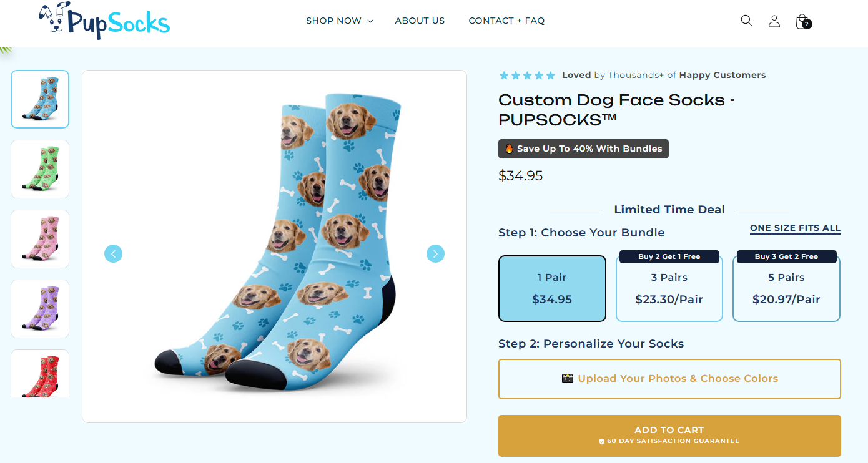Expand the Shop Now dropdown menu
Image resolution: width=868 pixels, height=463 pixels.
point(339,21)
